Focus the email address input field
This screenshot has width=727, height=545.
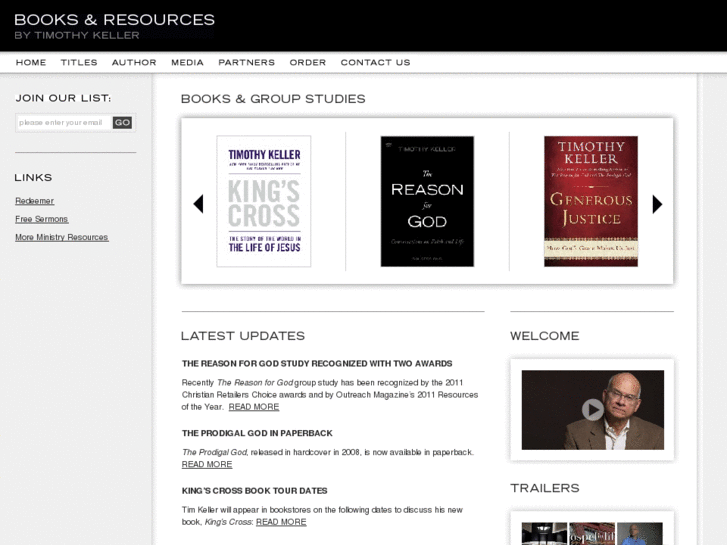click(64, 122)
